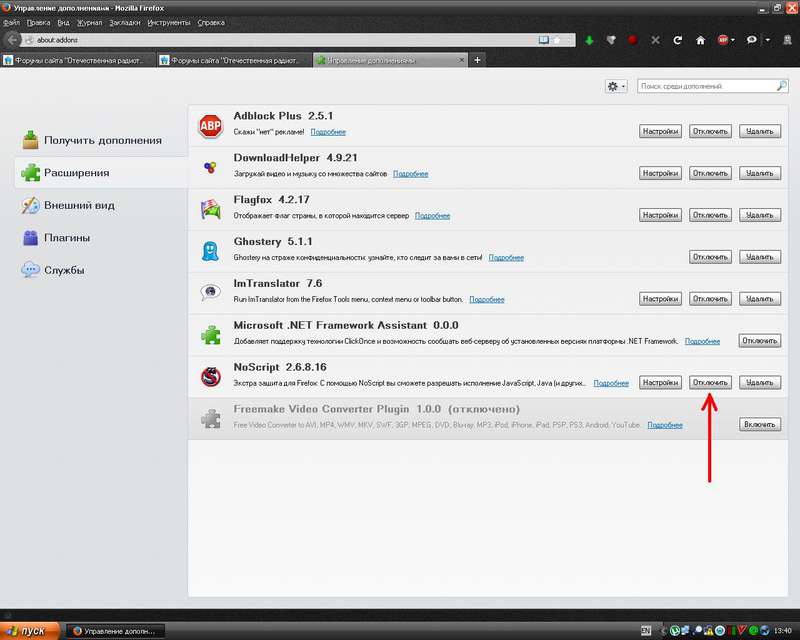Disable Ghostery with Отключить
The height and width of the screenshot is (640, 800).
[710, 257]
